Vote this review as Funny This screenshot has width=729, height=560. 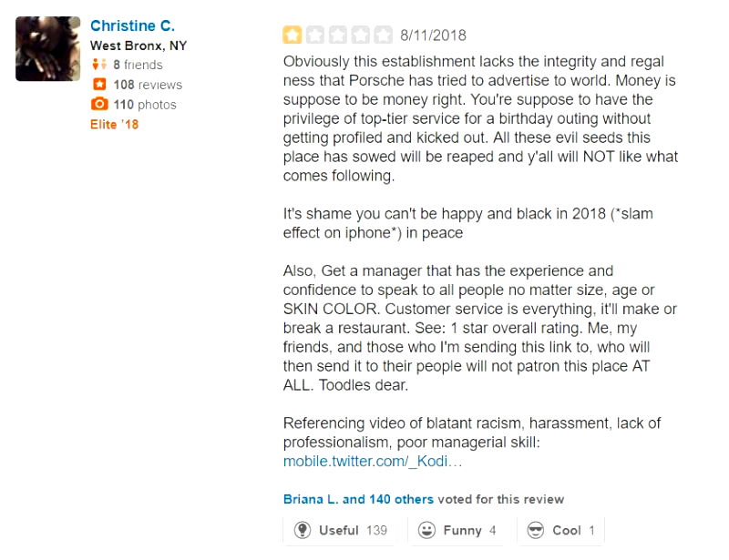point(457,530)
